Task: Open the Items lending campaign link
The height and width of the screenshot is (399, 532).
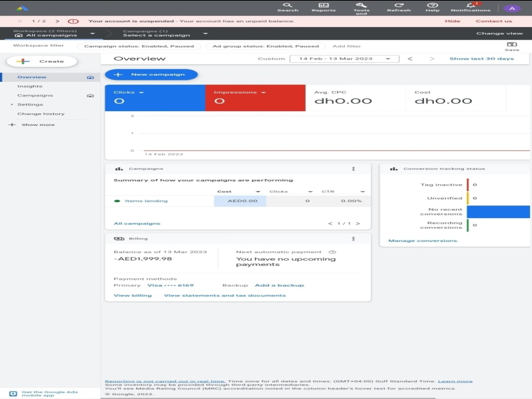Action: 146,201
